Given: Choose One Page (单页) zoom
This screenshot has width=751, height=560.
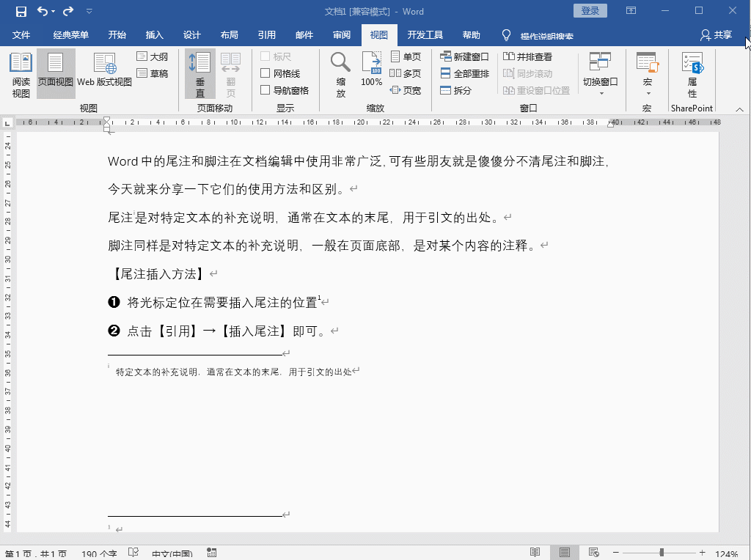Looking at the screenshot, I should click(x=406, y=56).
